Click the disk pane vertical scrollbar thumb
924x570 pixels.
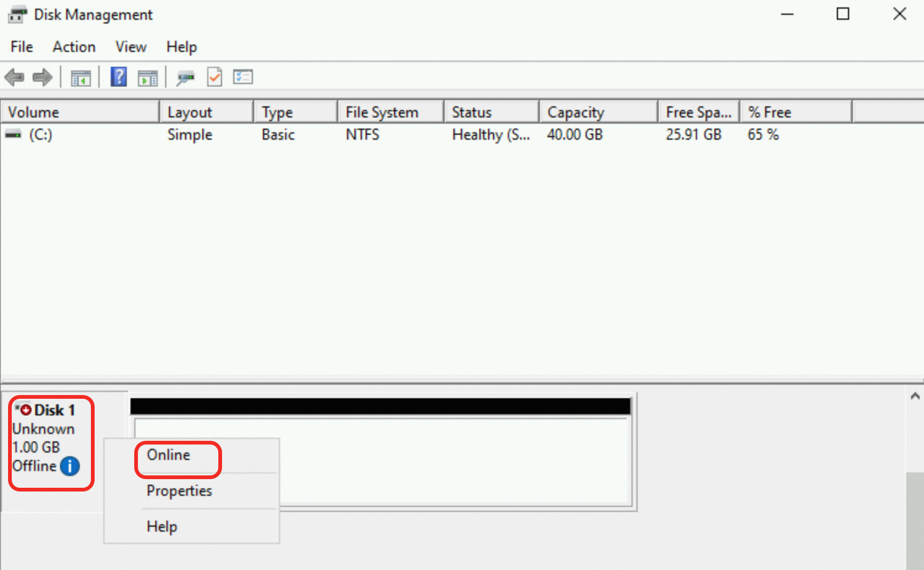pos(915,521)
